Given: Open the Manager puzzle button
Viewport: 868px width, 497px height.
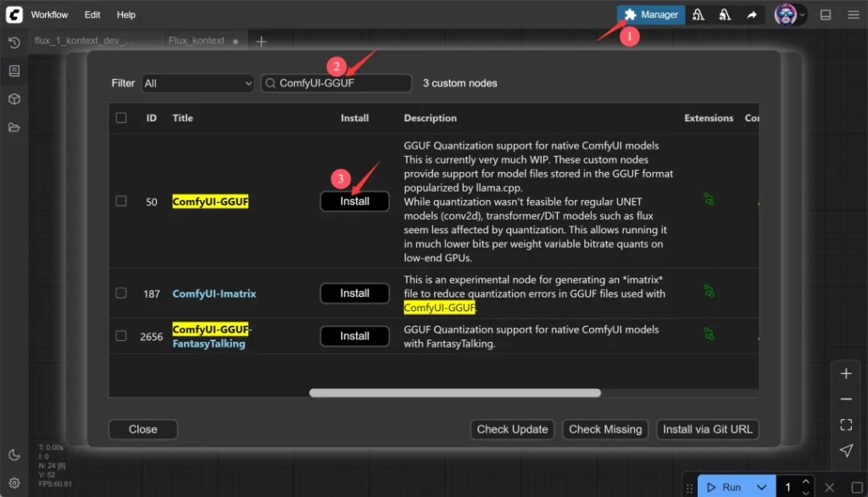Looking at the screenshot, I should click(x=651, y=15).
